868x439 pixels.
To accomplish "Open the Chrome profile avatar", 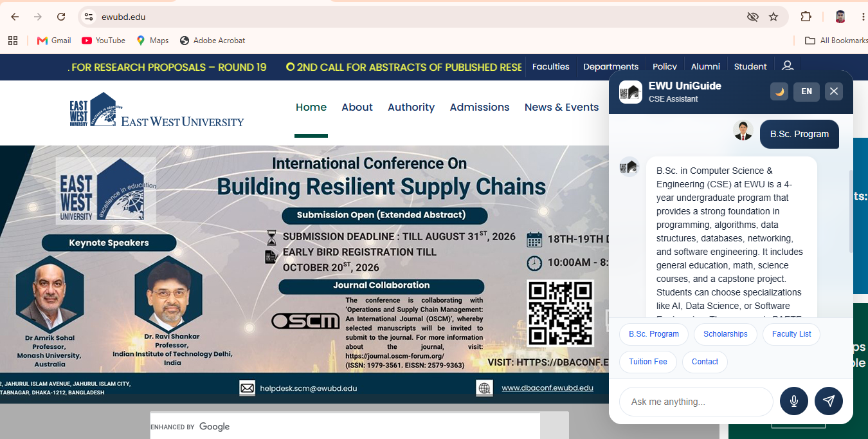I will (840, 17).
